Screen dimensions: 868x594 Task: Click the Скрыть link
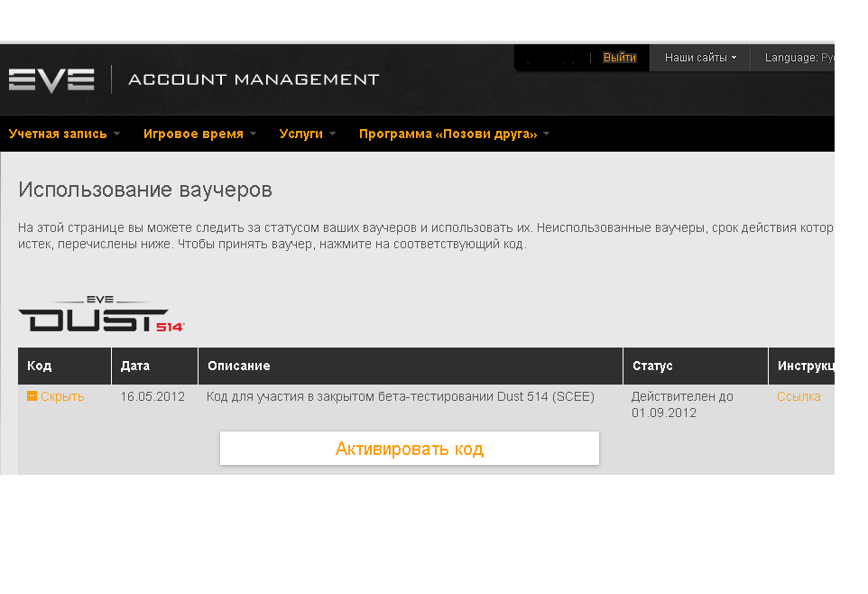[62, 396]
